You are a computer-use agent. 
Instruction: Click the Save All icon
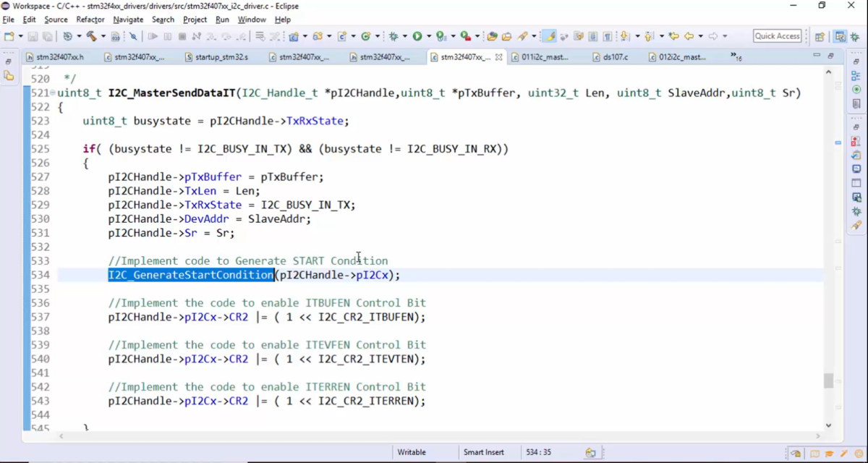point(46,36)
